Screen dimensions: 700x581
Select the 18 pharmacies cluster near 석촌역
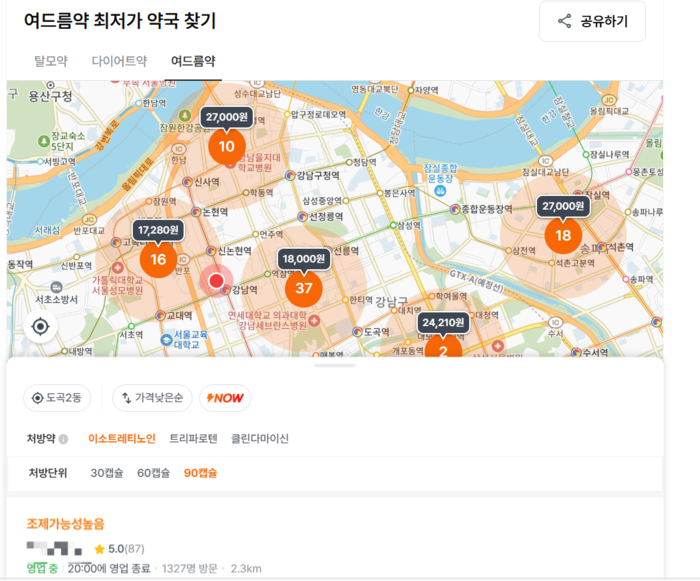tap(563, 235)
